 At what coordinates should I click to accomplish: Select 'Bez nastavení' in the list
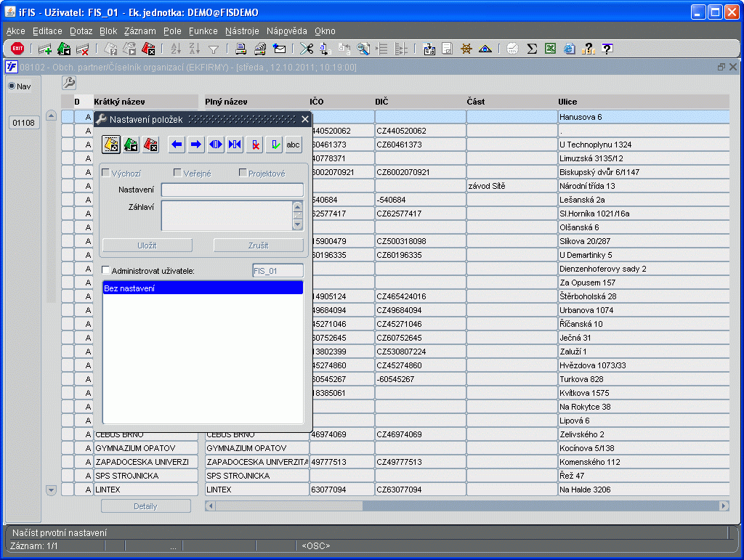202,288
